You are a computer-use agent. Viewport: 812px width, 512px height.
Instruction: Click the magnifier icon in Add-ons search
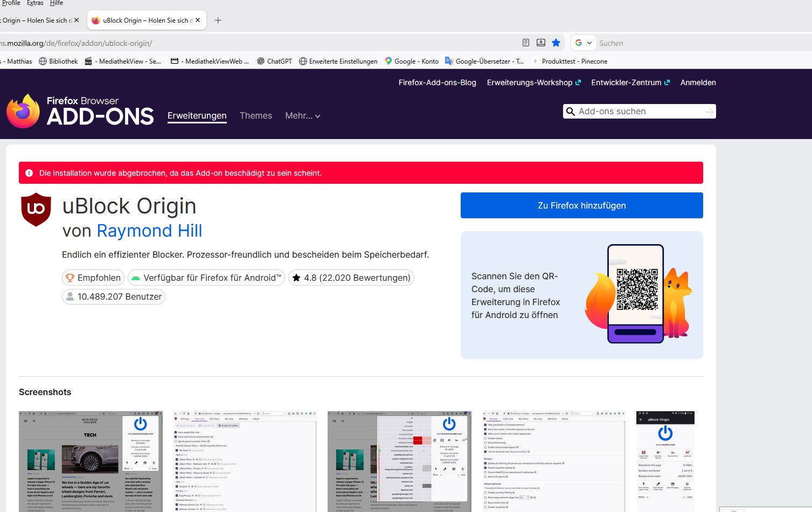point(571,112)
